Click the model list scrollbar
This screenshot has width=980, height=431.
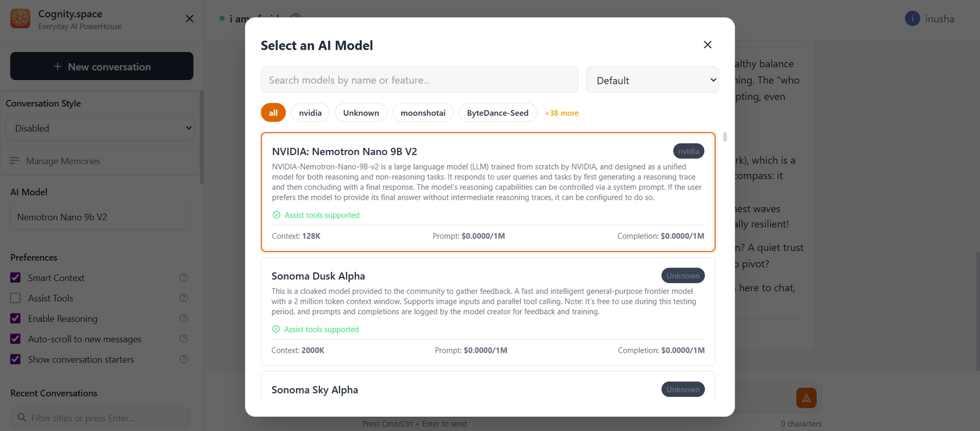(x=725, y=137)
